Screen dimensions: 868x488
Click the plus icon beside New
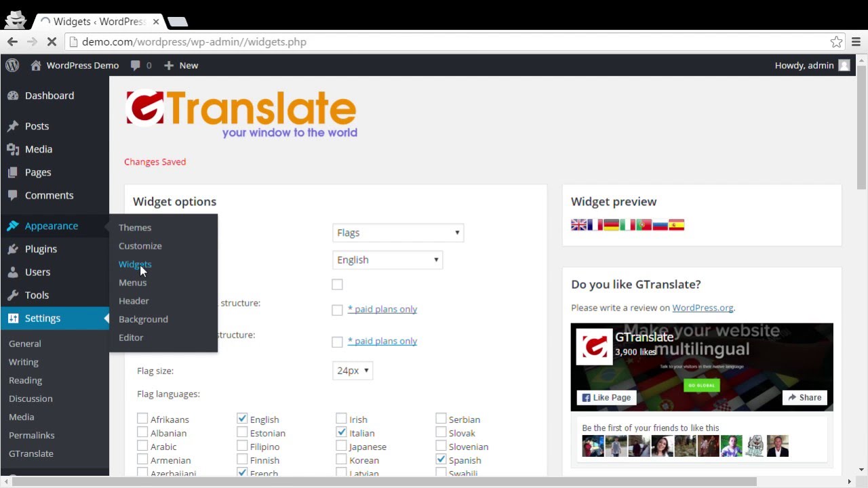tap(169, 65)
